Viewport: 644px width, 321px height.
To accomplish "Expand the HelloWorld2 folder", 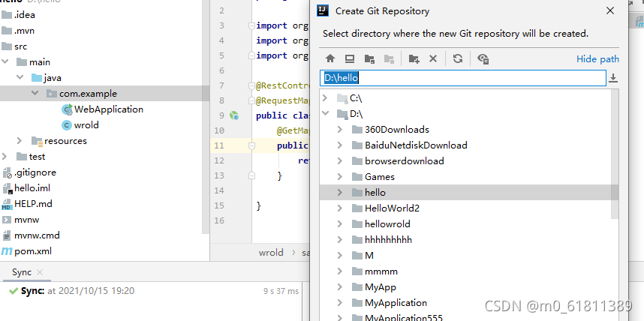I will tap(340, 208).
